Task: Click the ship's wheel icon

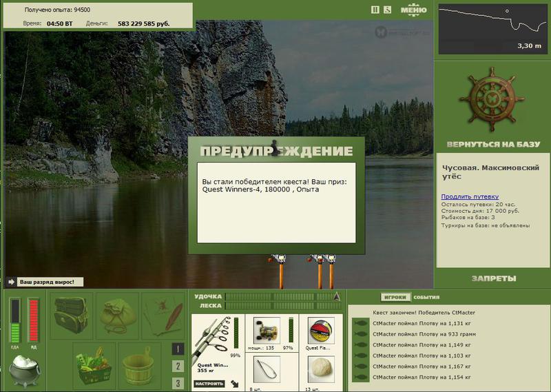Action: coord(492,99)
